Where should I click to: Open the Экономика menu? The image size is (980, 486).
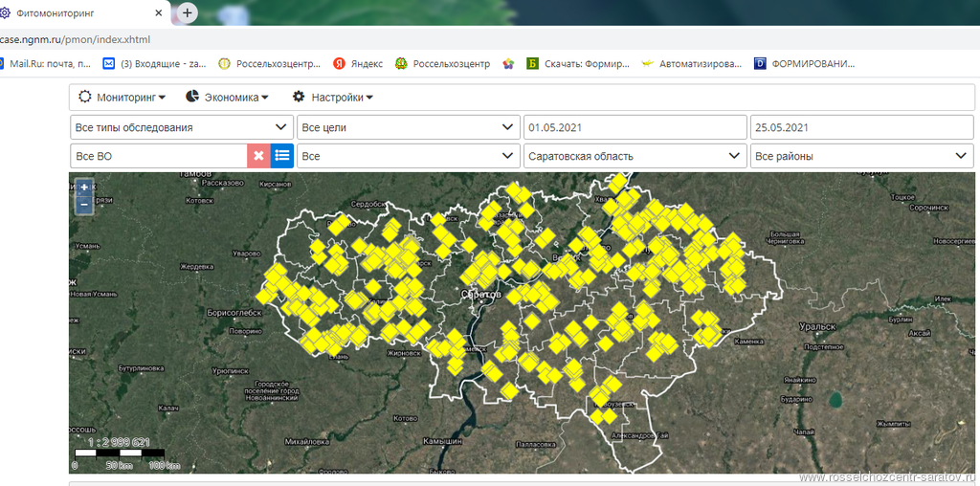pyautogui.click(x=228, y=98)
